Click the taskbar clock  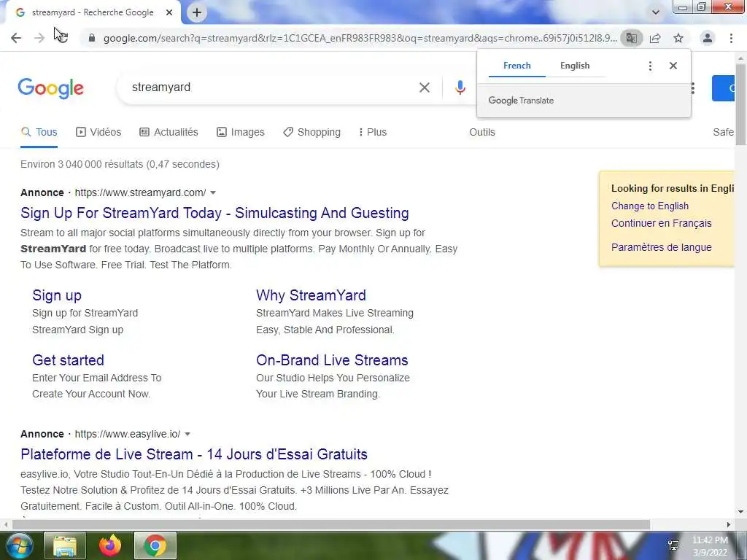click(x=710, y=546)
